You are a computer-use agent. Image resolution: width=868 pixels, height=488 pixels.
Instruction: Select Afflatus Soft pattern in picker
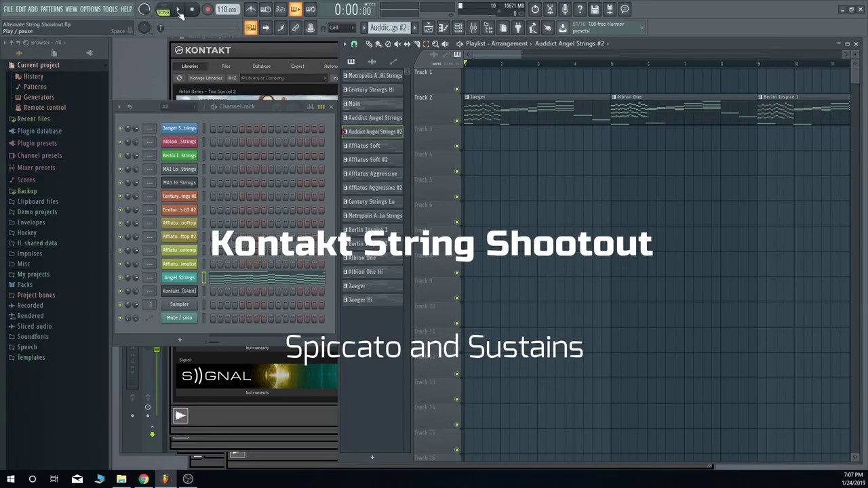tap(372, 146)
